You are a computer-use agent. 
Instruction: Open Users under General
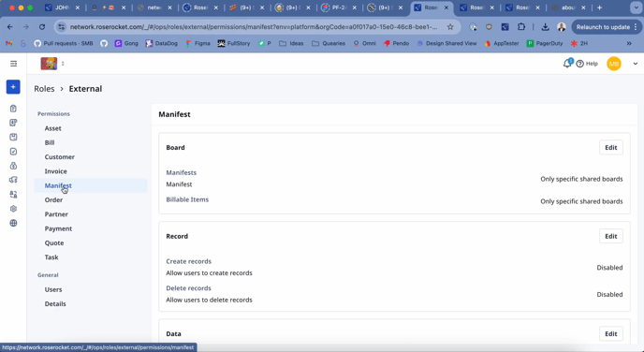click(53, 289)
